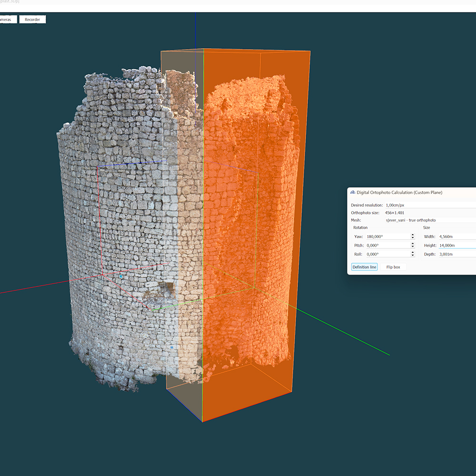Click the Orthophoto size value 456×1.401
Viewport: 476px width, 476px height.
pyautogui.click(x=394, y=213)
